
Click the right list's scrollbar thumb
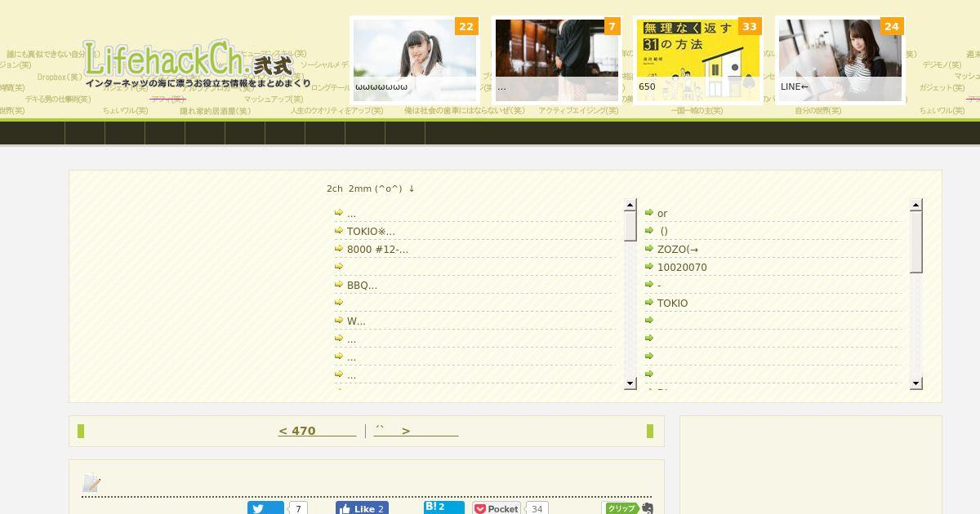915,241
